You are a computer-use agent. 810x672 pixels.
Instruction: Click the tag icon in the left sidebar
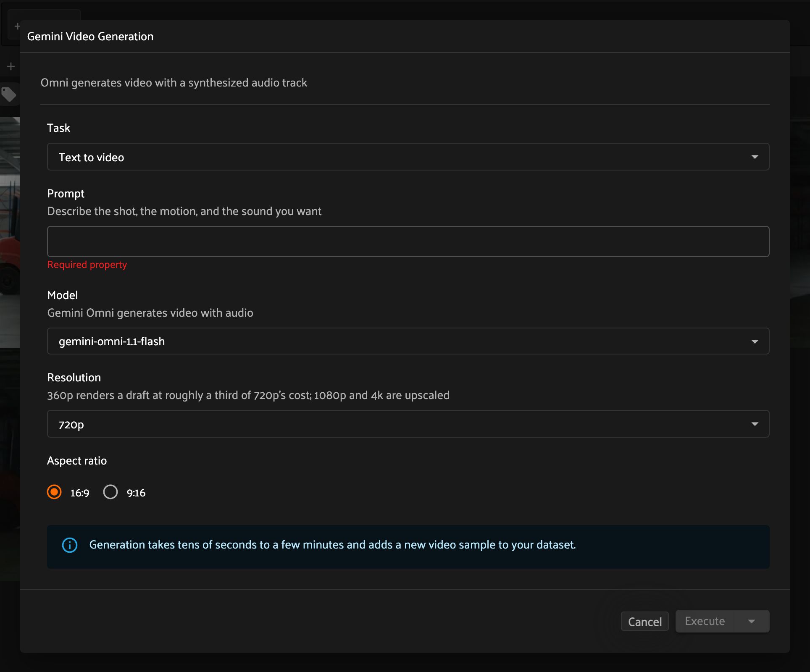(9, 94)
